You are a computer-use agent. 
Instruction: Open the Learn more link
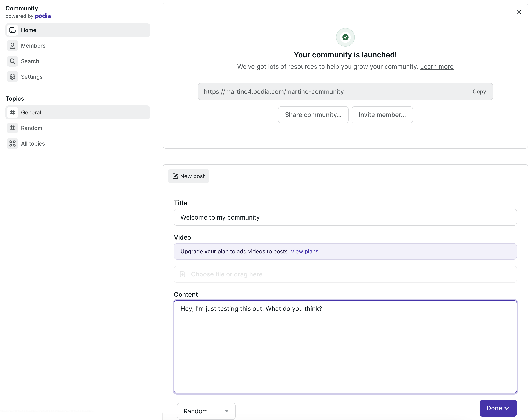(x=437, y=66)
